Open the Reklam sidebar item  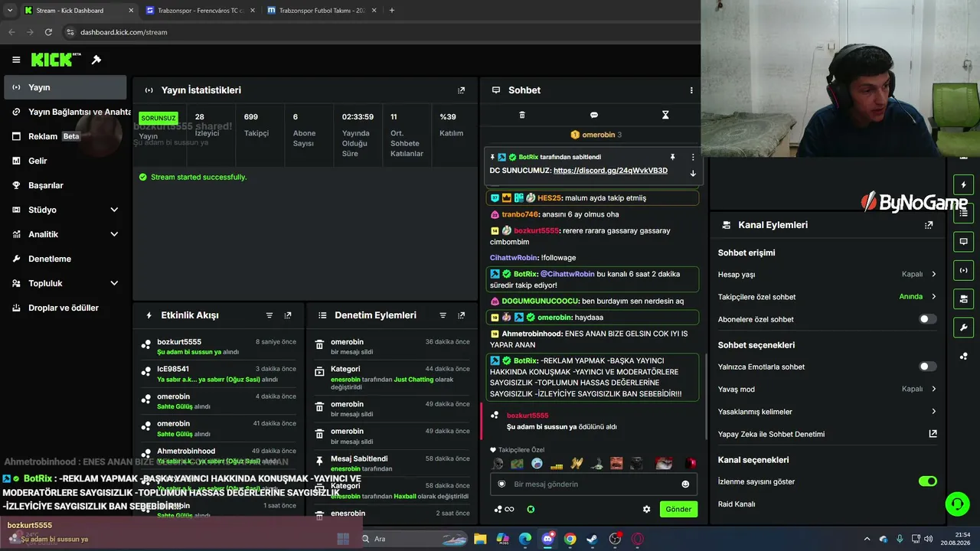tap(66, 136)
